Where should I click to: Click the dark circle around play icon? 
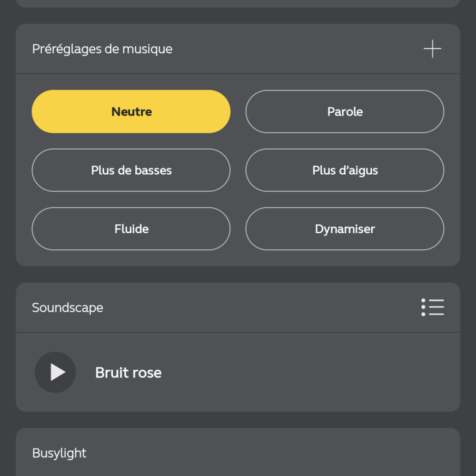point(55,372)
